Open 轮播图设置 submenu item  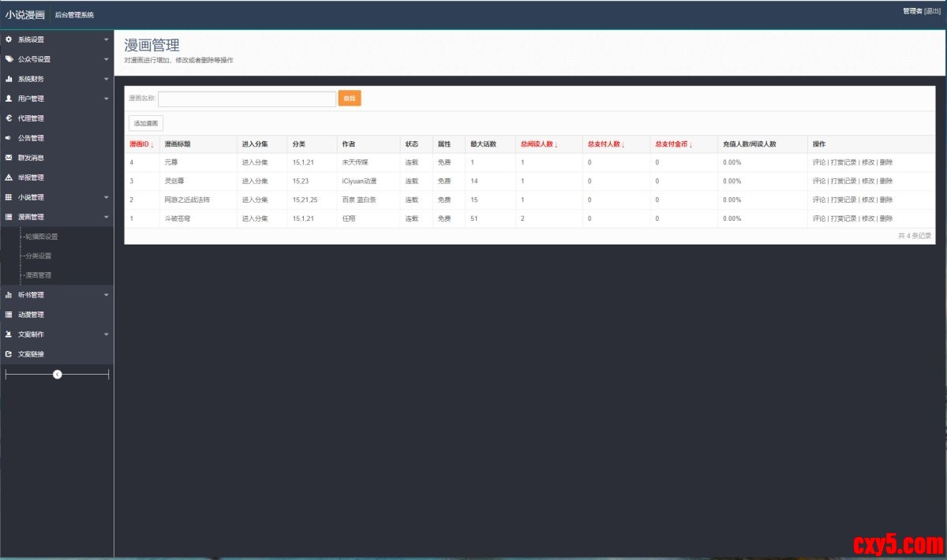[x=40, y=237]
